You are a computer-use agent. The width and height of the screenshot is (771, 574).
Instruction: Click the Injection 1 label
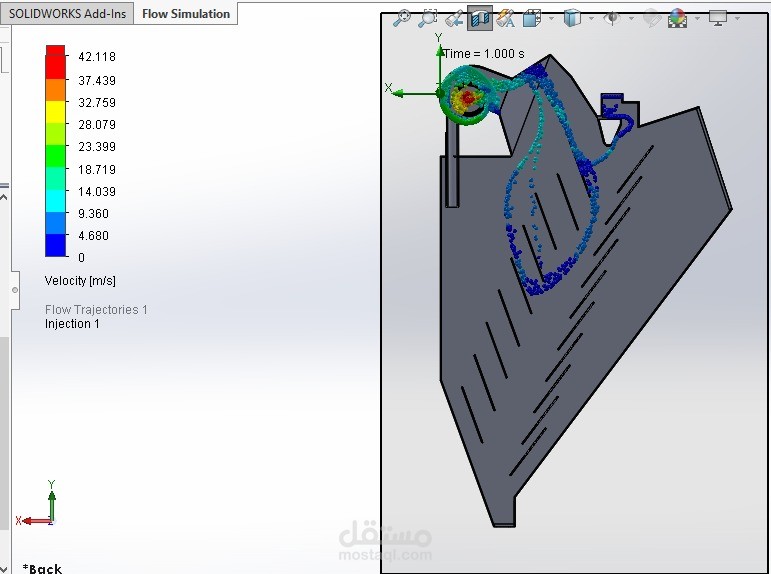[x=72, y=324]
